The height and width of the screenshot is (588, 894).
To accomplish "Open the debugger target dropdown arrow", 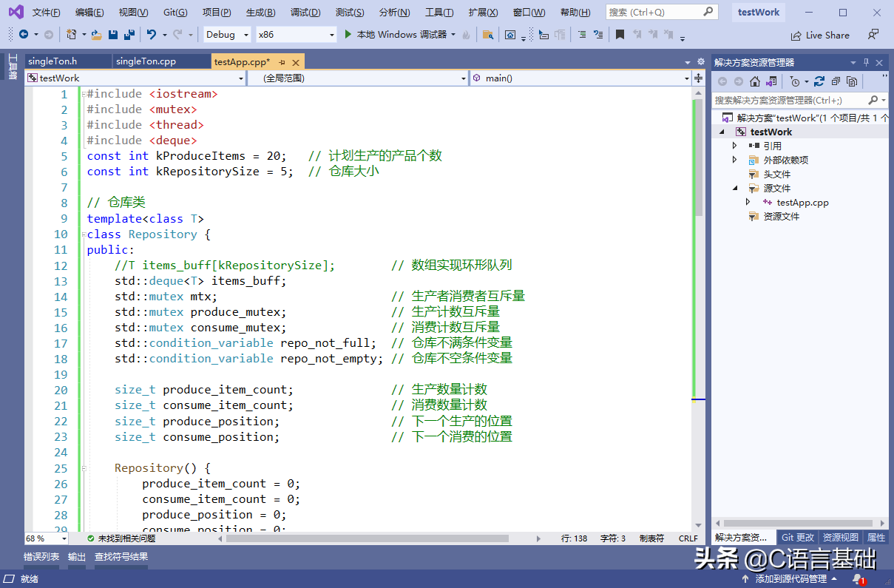I will tap(453, 35).
